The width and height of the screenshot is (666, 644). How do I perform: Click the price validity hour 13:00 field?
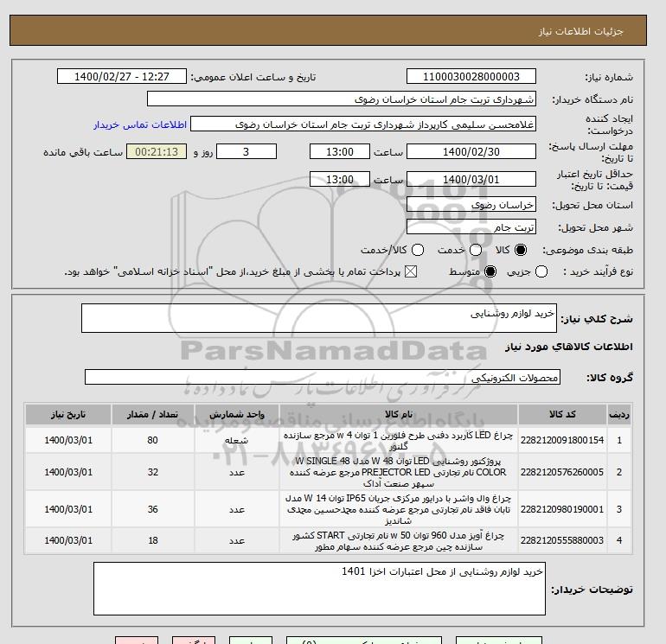[x=340, y=180]
